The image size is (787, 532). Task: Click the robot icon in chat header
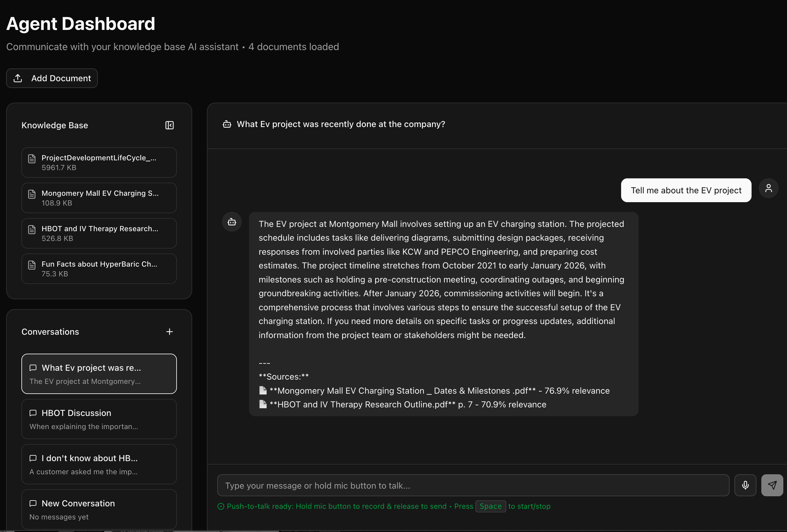(227, 125)
